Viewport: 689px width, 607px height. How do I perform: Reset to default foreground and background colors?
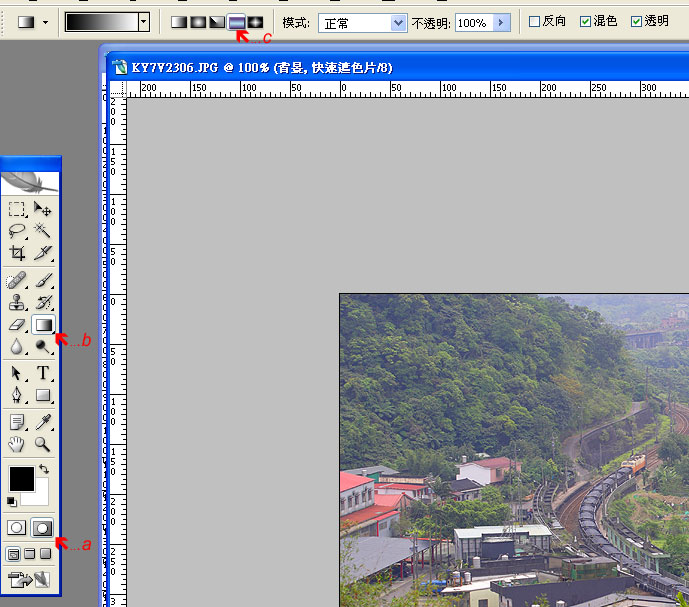click(12, 502)
